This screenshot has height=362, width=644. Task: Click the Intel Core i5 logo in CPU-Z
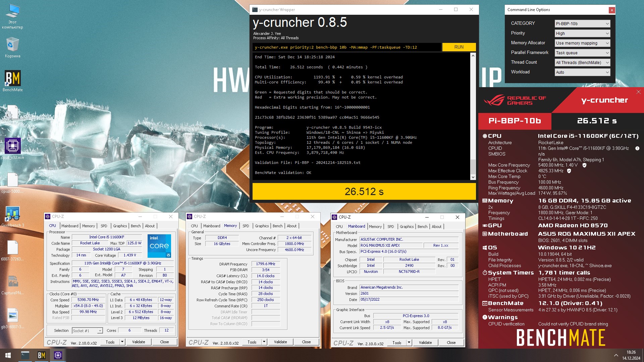[159, 246]
